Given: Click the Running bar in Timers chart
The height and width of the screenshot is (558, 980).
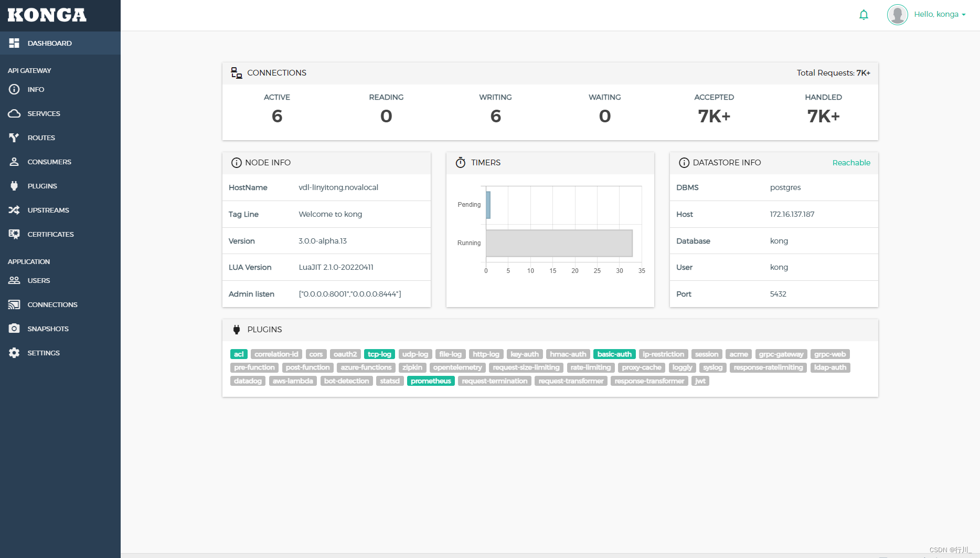Looking at the screenshot, I should pyautogui.click(x=559, y=243).
